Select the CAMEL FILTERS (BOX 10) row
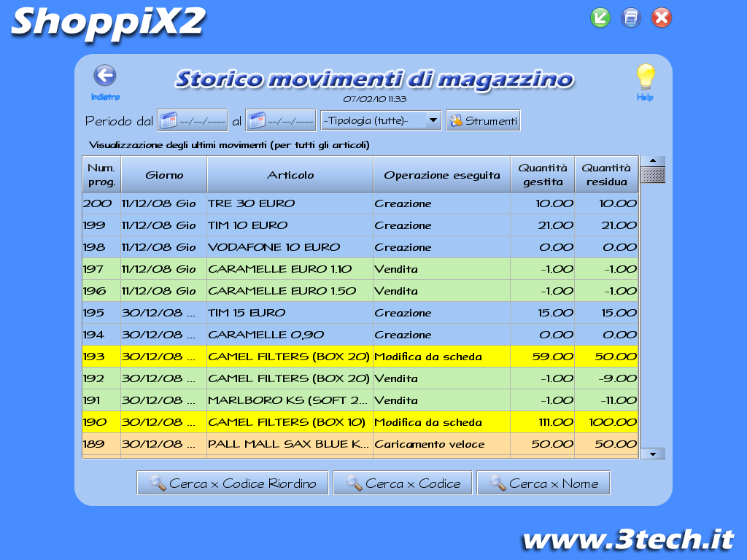The height and width of the screenshot is (560, 747). (x=360, y=422)
